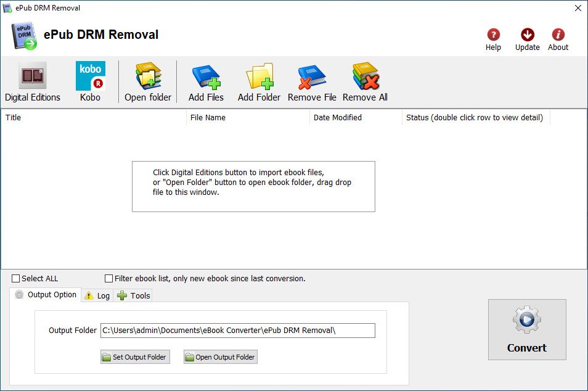This screenshot has width=588, height=391.
Task: Click the ePub DRM app logo
Action: point(25,36)
